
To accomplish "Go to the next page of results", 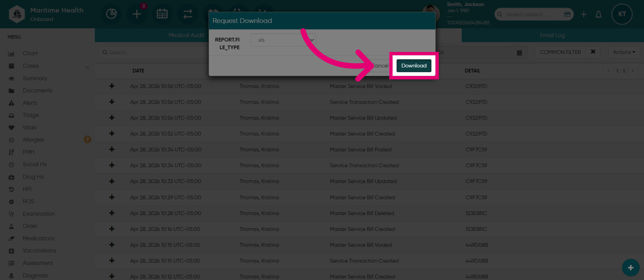I will (x=633, y=71).
